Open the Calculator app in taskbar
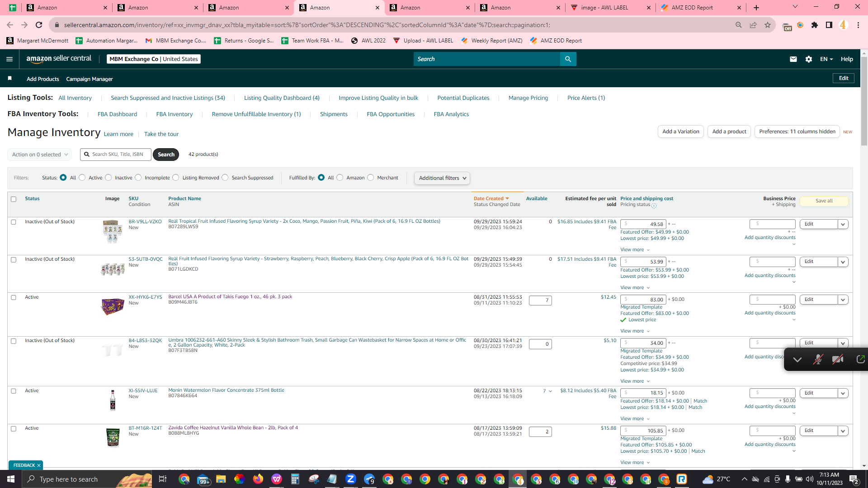This screenshot has width=868, height=488. pos(295,479)
